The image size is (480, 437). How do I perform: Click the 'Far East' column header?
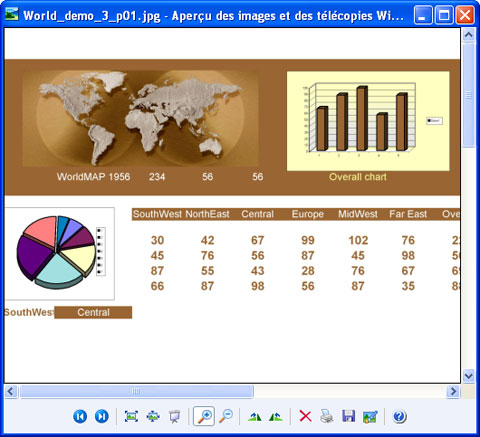click(408, 214)
